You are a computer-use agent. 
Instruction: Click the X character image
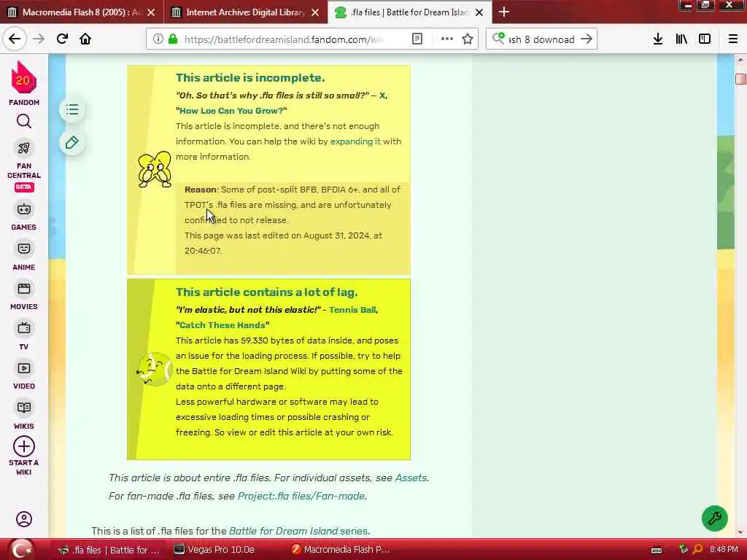pyautogui.click(x=155, y=169)
